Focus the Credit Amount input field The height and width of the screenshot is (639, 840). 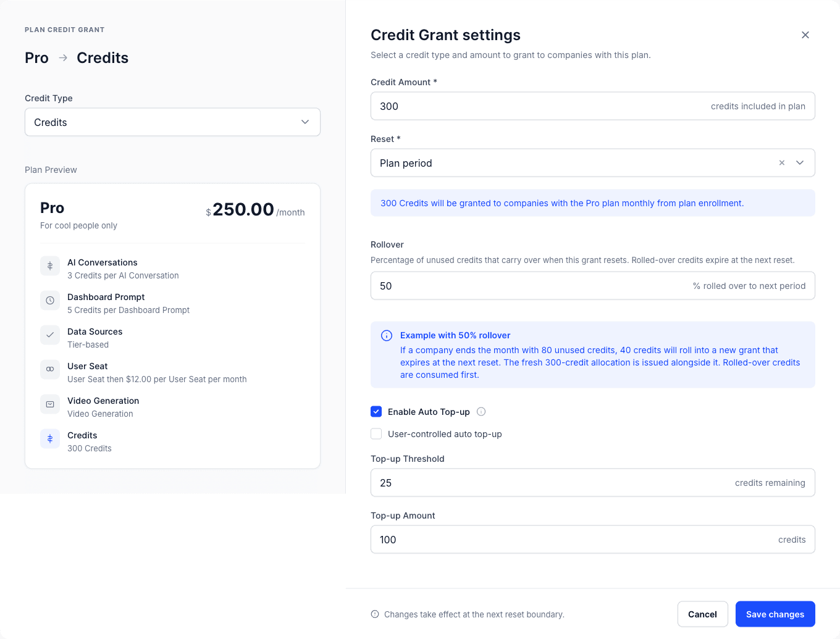(x=593, y=106)
